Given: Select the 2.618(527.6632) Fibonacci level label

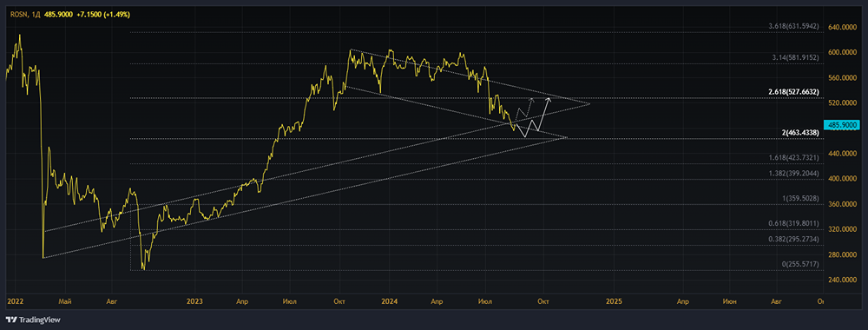Looking at the screenshot, I should [794, 92].
